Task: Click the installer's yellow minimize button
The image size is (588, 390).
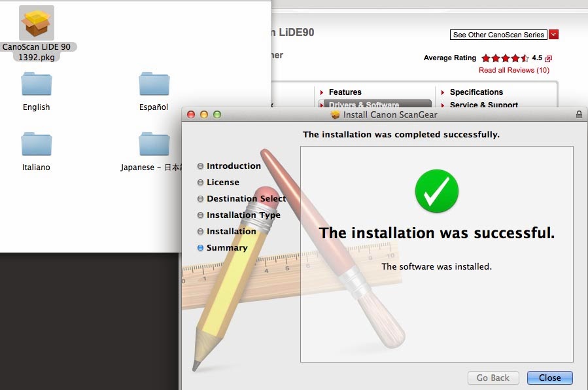Action: (204, 115)
